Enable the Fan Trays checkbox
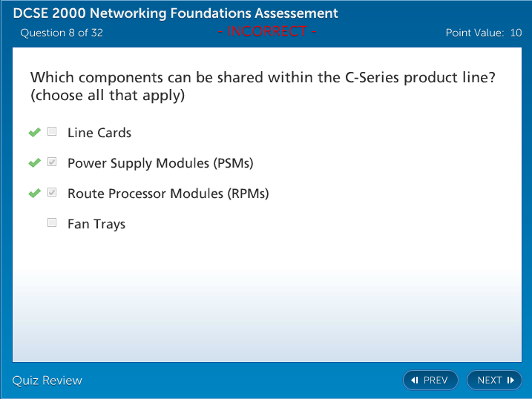This screenshot has height=399, width=532. click(x=52, y=222)
